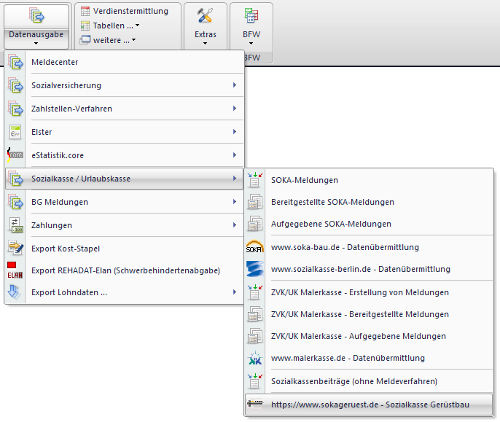500x422 pixels.
Task: Click the red ELAN icon
Action: (15, 270)
